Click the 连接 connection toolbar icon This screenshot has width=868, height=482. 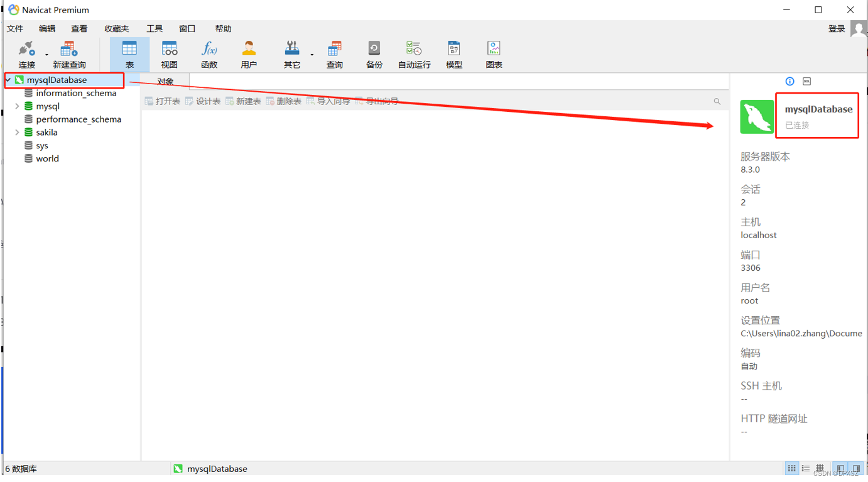point(26,55)
